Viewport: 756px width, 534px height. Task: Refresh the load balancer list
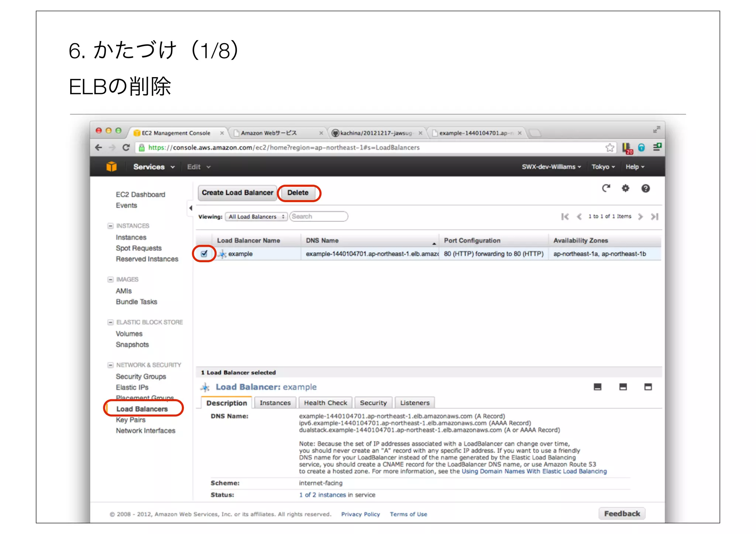point(606,188)
